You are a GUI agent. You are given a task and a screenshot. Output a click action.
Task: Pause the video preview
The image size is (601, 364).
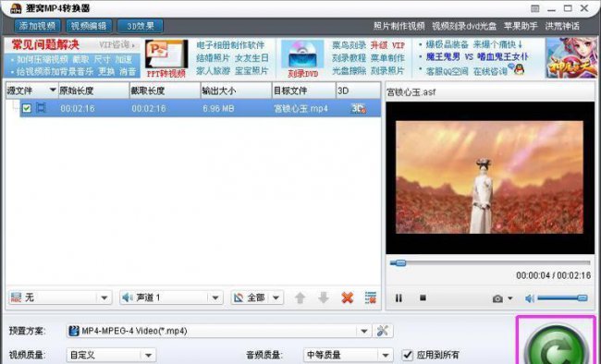(399, 297)
